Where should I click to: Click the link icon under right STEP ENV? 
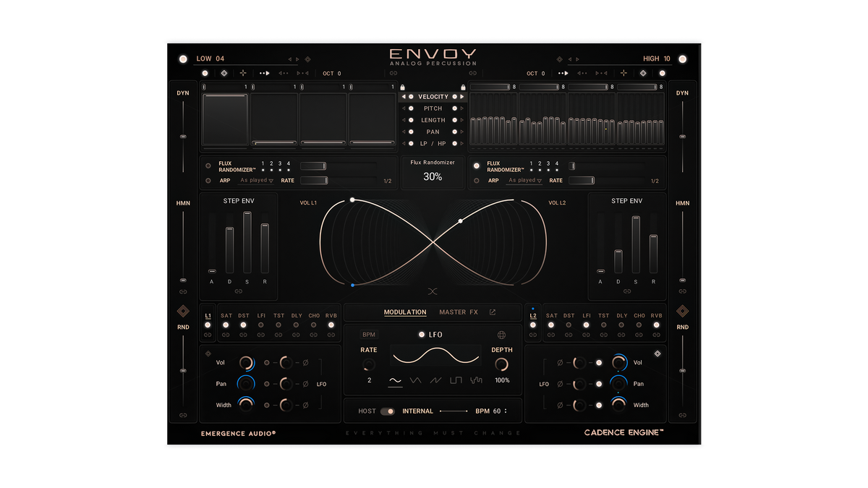pos(627,291)
